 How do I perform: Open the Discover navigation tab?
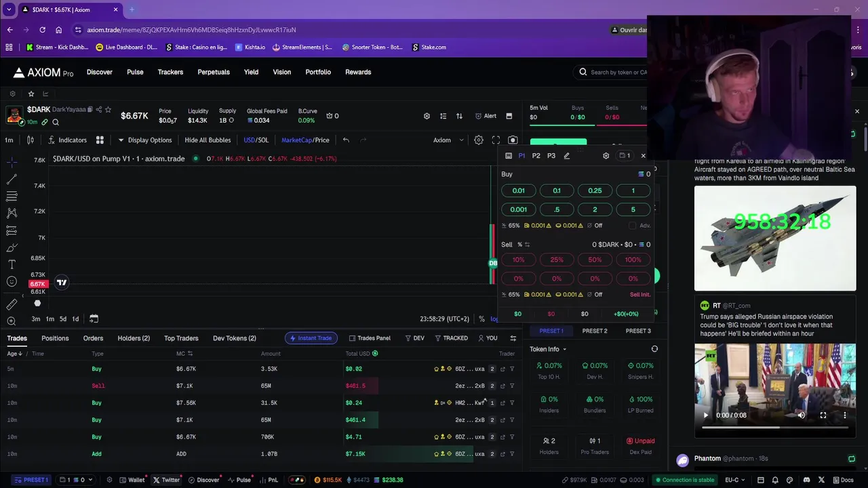pos(100,72)
